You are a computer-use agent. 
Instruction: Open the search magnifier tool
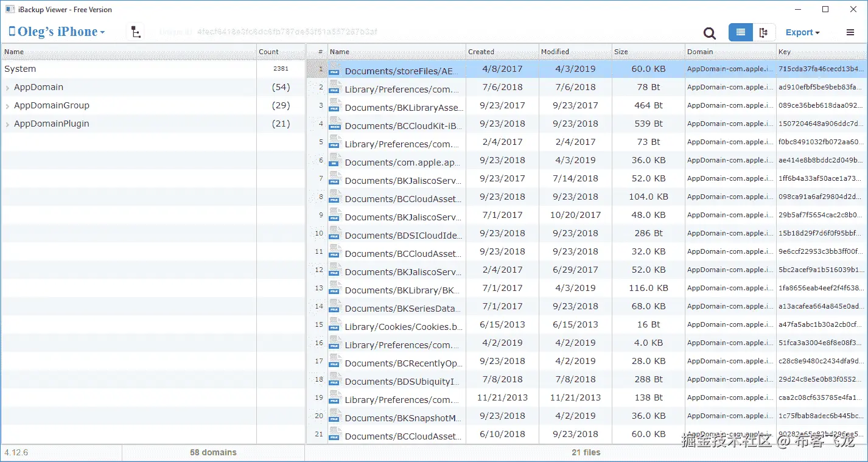[709, 33]
